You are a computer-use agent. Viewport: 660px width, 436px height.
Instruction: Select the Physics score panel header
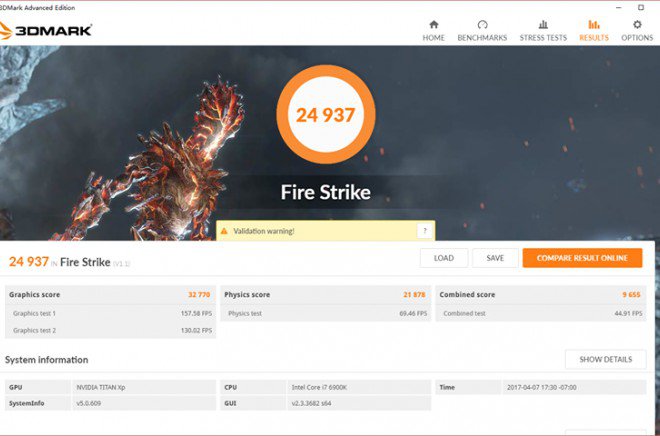326,295
